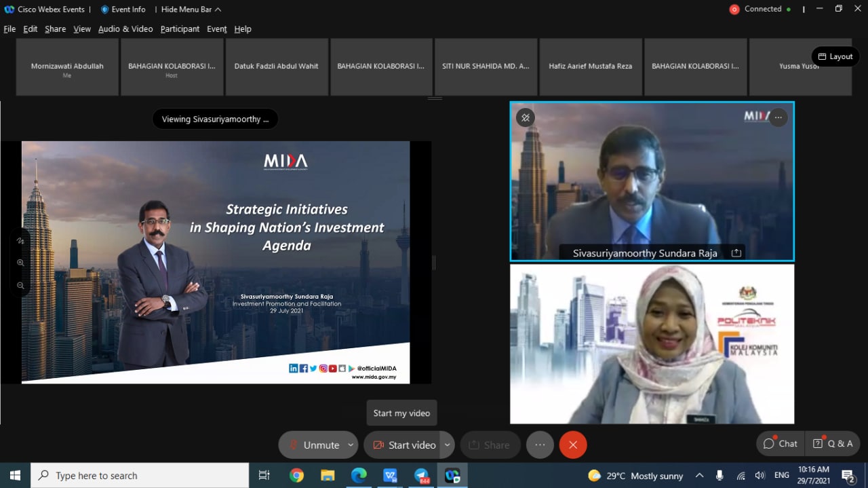
Task: Click the annotate squiggle tool beside slide
Action: tap(20, 240)
